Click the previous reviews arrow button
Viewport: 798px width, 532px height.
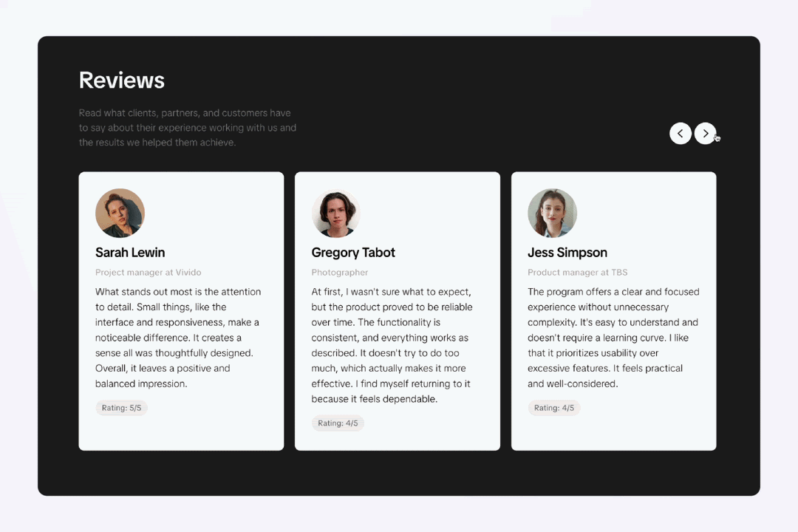tap(680, 134)
